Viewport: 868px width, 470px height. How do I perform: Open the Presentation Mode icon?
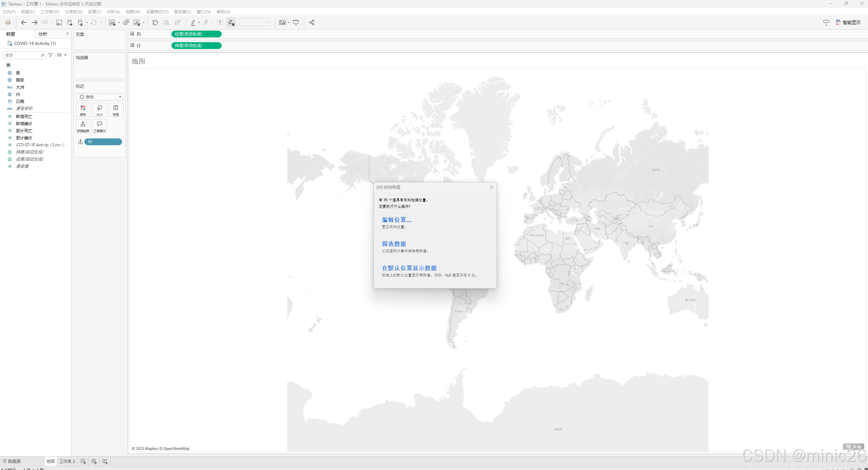[x=296, y=22]
